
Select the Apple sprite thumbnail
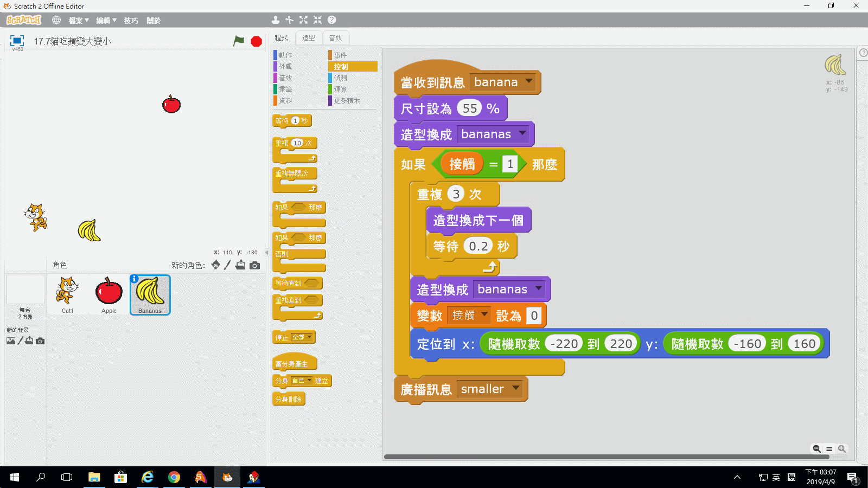tap(109, 294)
